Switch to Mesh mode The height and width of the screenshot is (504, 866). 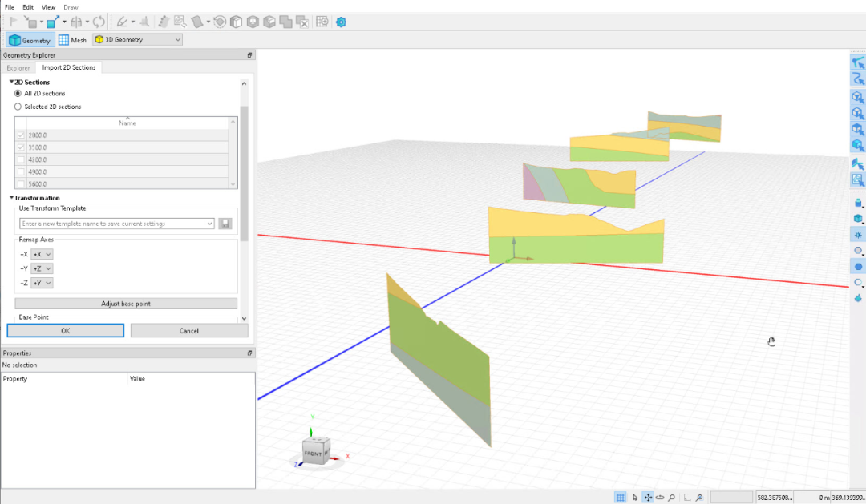click(x=73, y=40)
